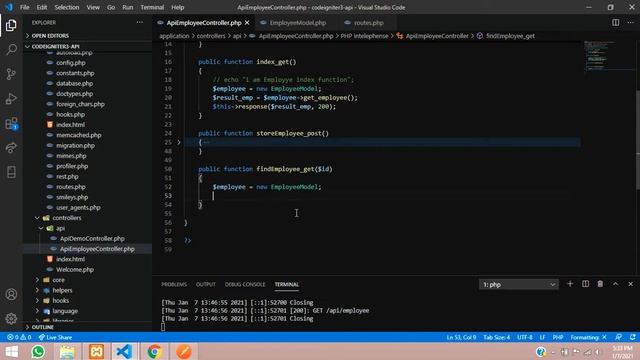Viewport: 640px width, 360px height.
Task: Click the Windows Start button
Action: [x=11, y=352]
